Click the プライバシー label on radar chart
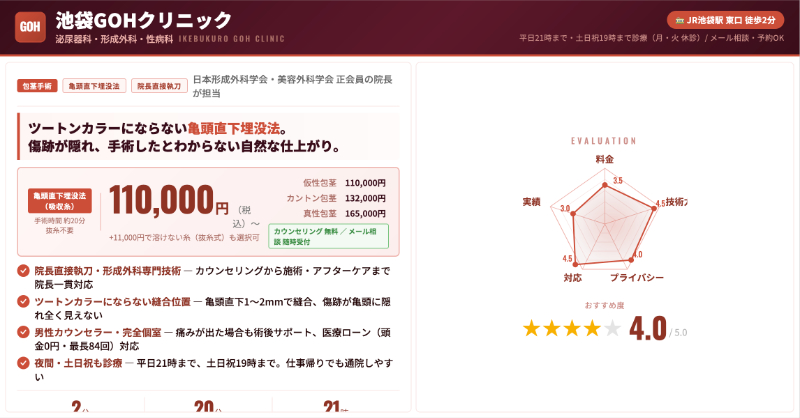Screen dimensions: 800x418 click(x=637, y=277)
